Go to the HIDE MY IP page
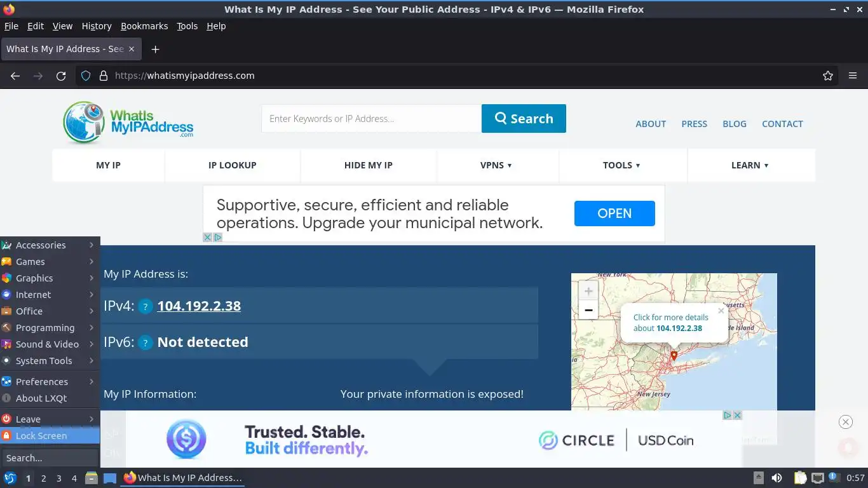Viewport: 868px width, 488px height. coord(369,165)
